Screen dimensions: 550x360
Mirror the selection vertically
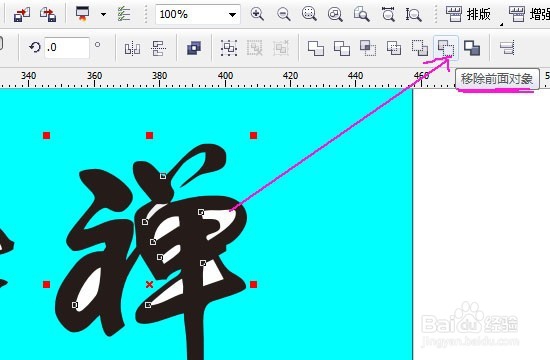(x=159, y=48)
